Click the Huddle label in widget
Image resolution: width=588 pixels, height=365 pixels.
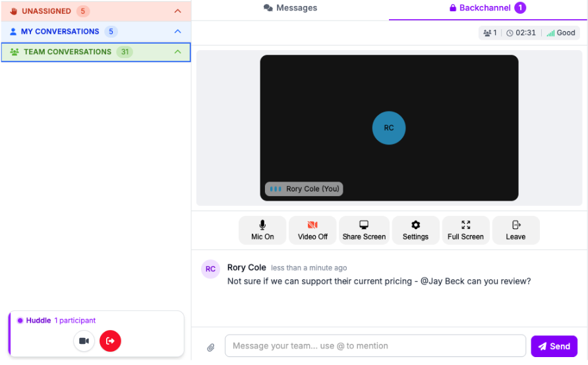click(38, 320)
